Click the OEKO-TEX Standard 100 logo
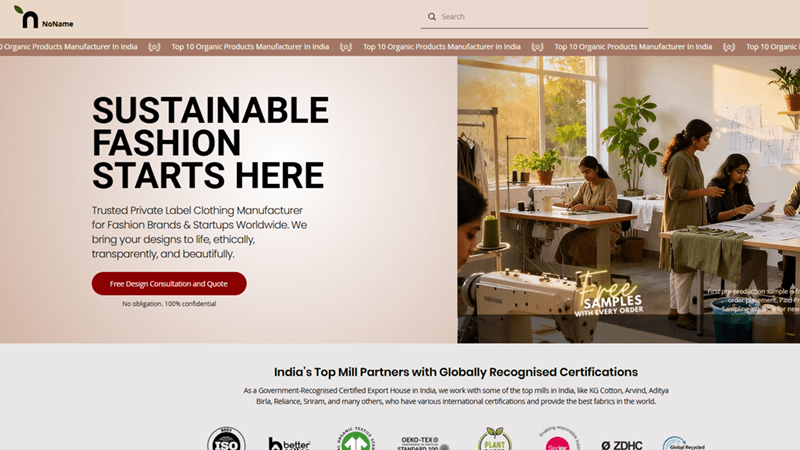The image size is (800, 450). pos(423,443)
